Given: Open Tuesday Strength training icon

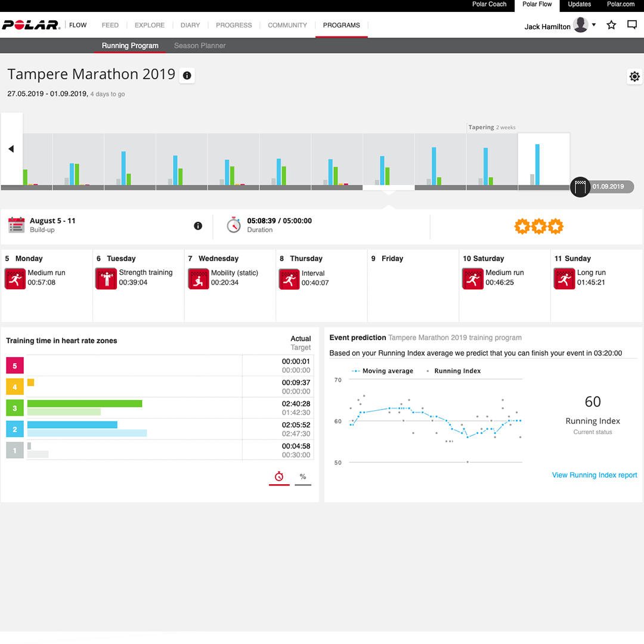Looking at the screenshot, I should point(106,278).
